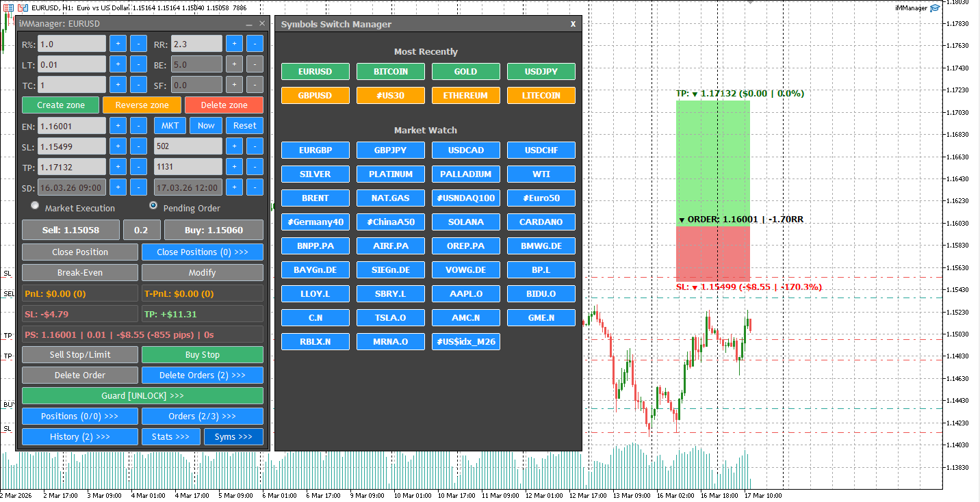Switch to the #US30 symbol
980x502 pixels.
coord(391,96)
